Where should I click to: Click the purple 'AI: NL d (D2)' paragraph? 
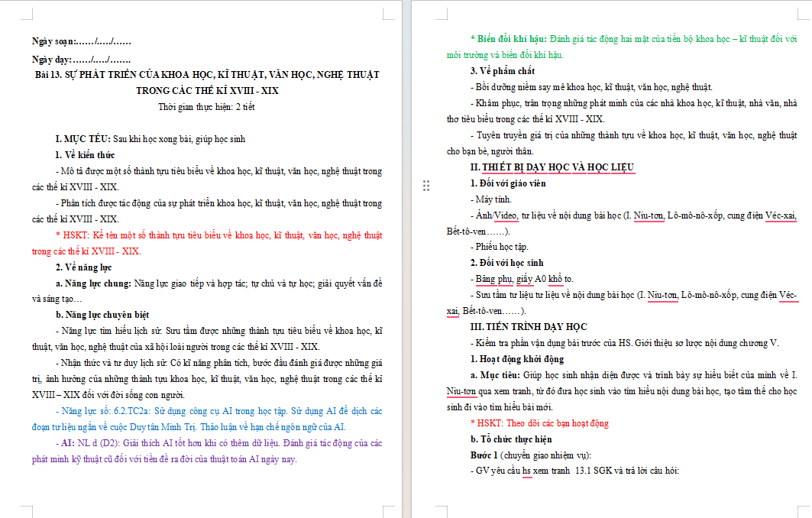tap(207, 451)
